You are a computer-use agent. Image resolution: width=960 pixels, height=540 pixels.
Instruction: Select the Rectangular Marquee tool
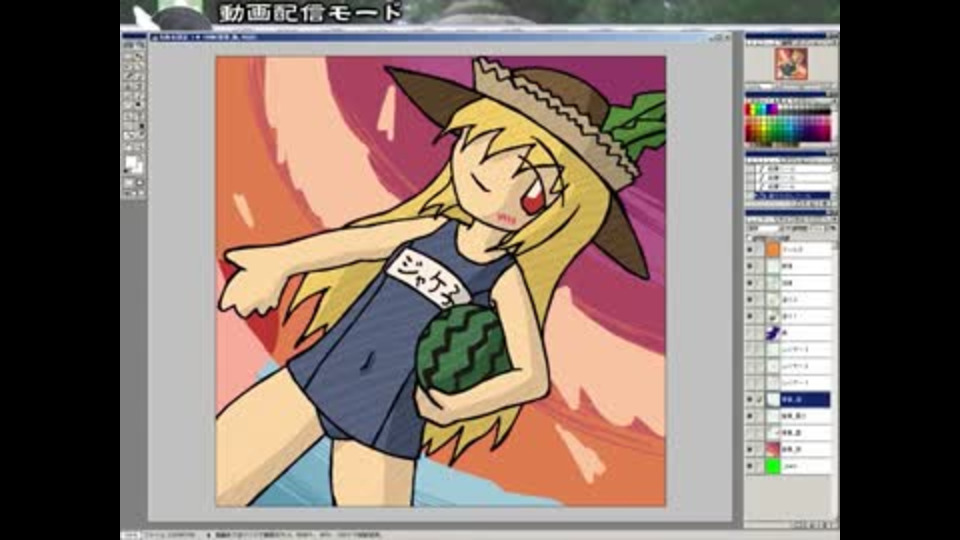point(129,56)
